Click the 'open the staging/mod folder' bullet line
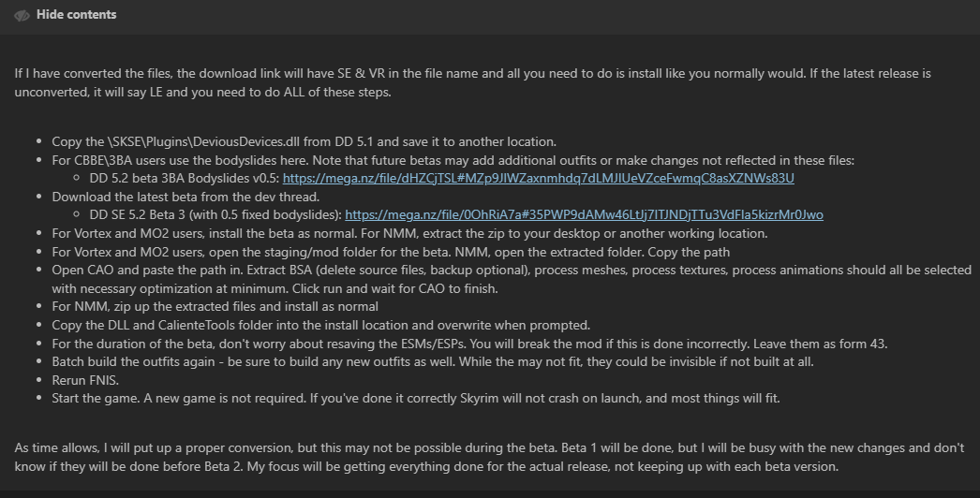980x498 pixels. (391, 252)
